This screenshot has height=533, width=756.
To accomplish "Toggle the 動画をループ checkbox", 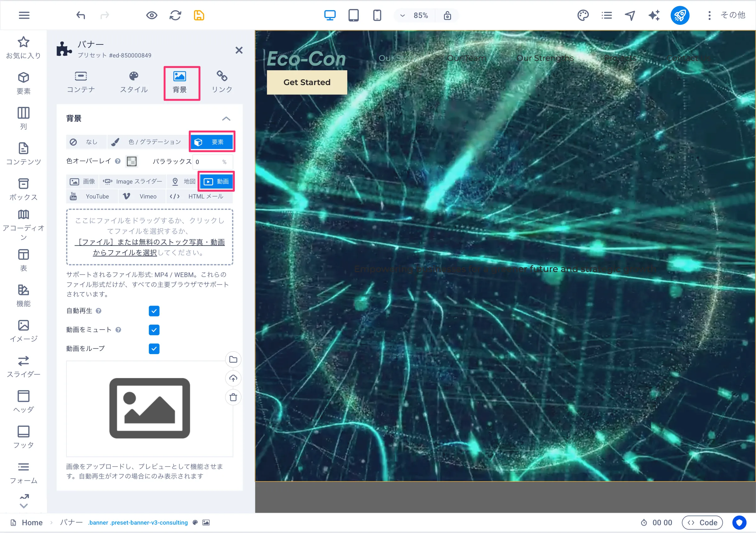I will tap(154, 348).
